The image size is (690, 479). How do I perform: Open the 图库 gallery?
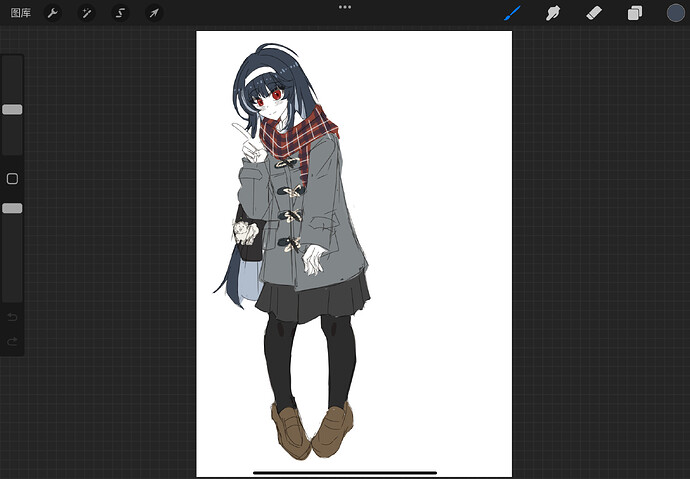[x=21, y=13]
